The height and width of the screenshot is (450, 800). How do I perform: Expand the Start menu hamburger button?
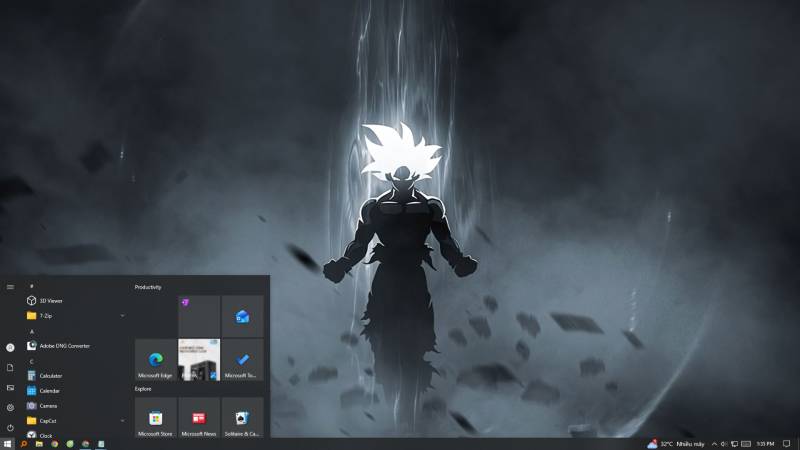pos(10,287)
